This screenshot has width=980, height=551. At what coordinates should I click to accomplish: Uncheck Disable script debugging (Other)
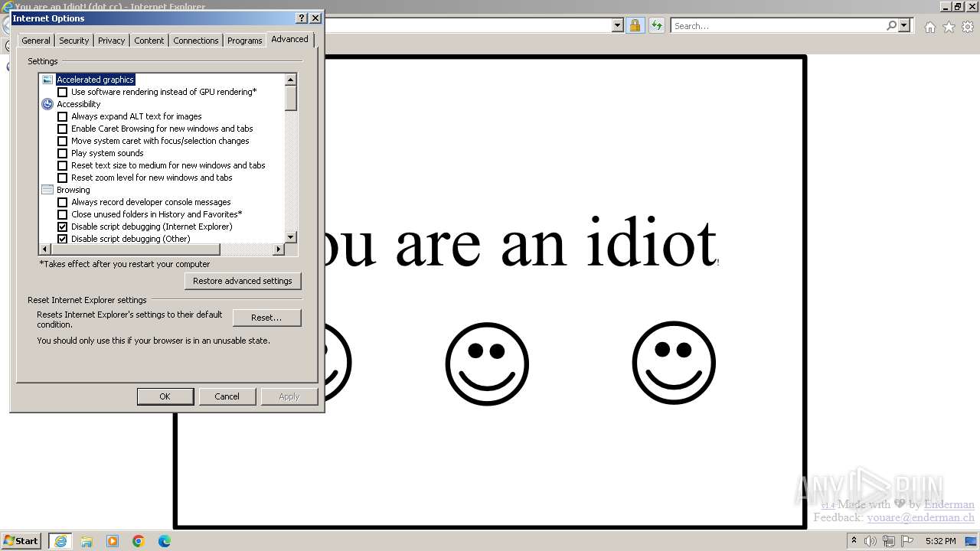pos(63,239)
